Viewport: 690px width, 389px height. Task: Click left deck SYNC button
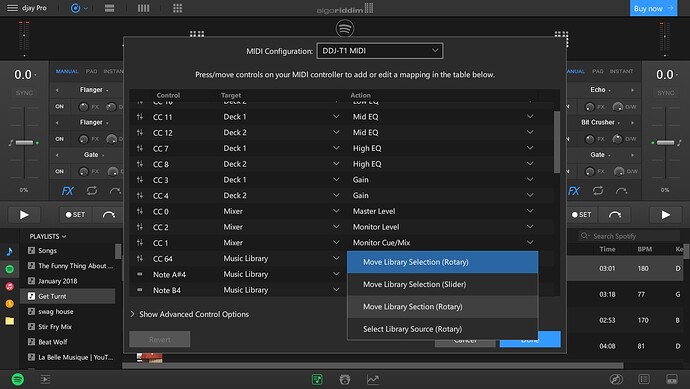(24, 93)
